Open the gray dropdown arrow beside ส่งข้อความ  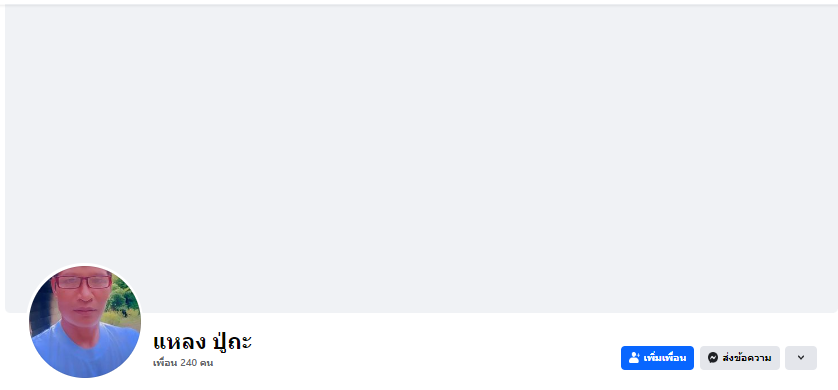(x=801, y=357)
